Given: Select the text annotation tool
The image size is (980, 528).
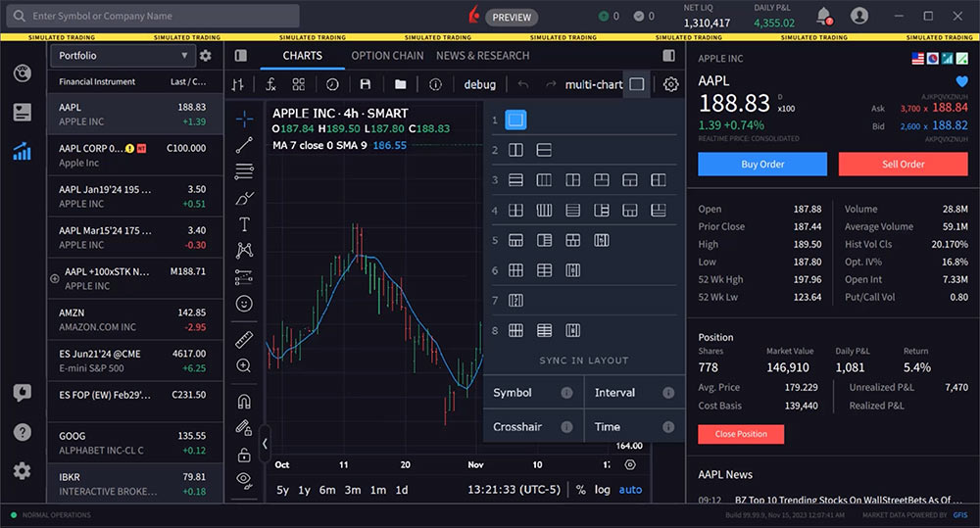Looking at the screenshot, I should pyautogui.click(x=244, y=224).
